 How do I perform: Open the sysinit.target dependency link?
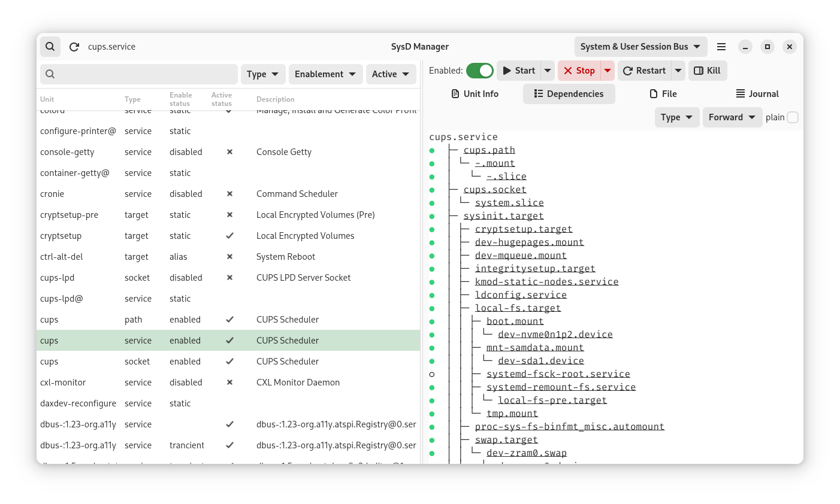[x=503, y=216]
